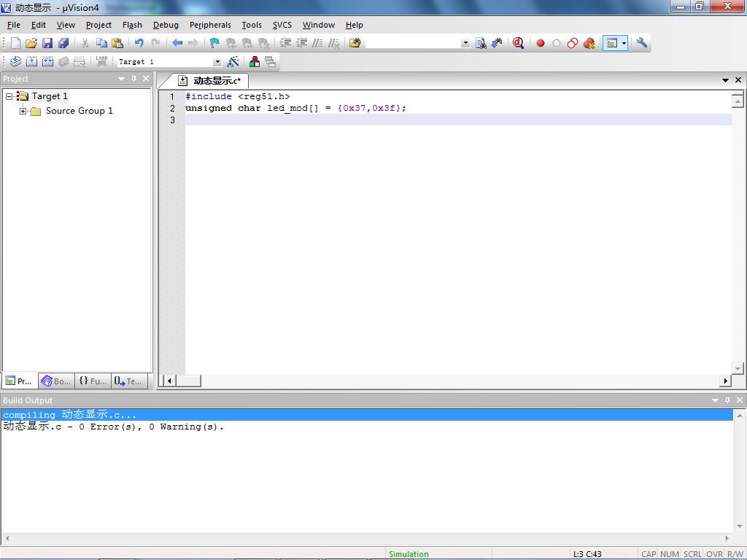Close the active editor tab
Screen dimensions: 747x560
(x=738, y=80)
